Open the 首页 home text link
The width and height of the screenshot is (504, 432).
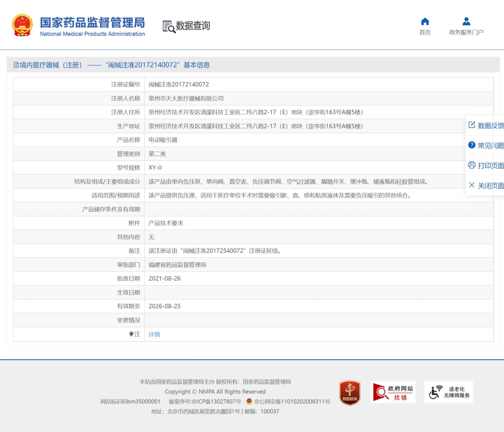[425, 32]
